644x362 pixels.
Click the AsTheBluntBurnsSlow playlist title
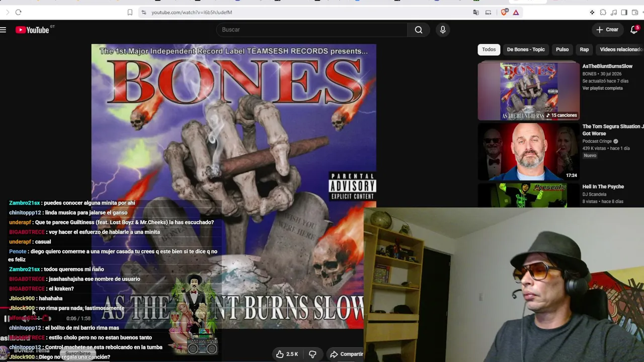(x=607, y=66)
